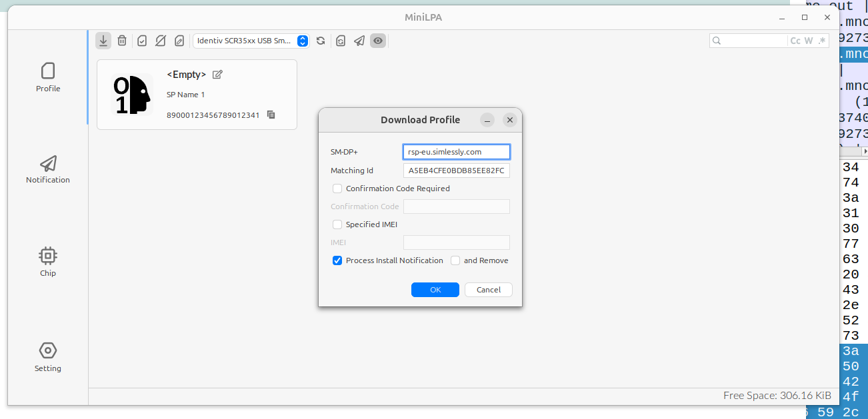Viewport: 868px width, 419px height.
Task: Click the paper plane toolbar icon
Action: pyautogui.click(x=359, y=41)
